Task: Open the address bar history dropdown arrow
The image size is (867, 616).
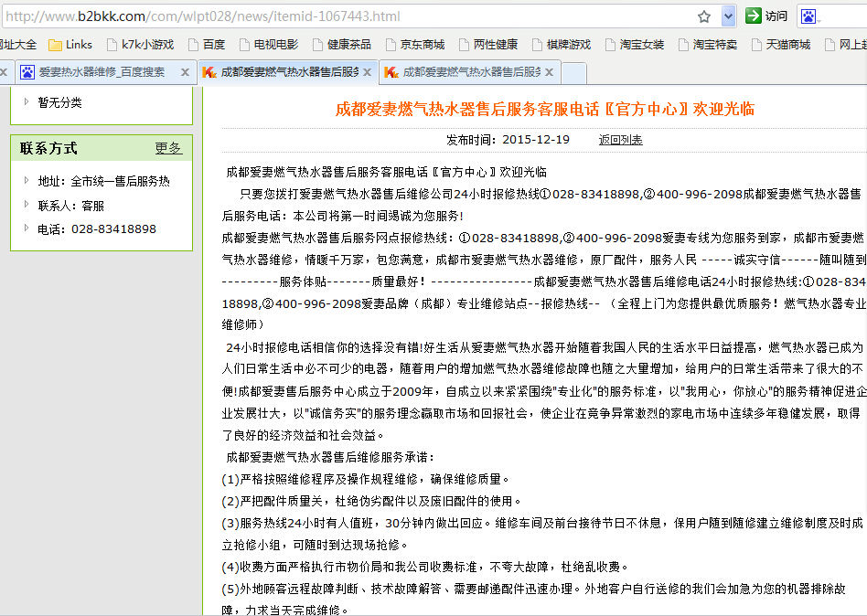Action: coord(728,16)
